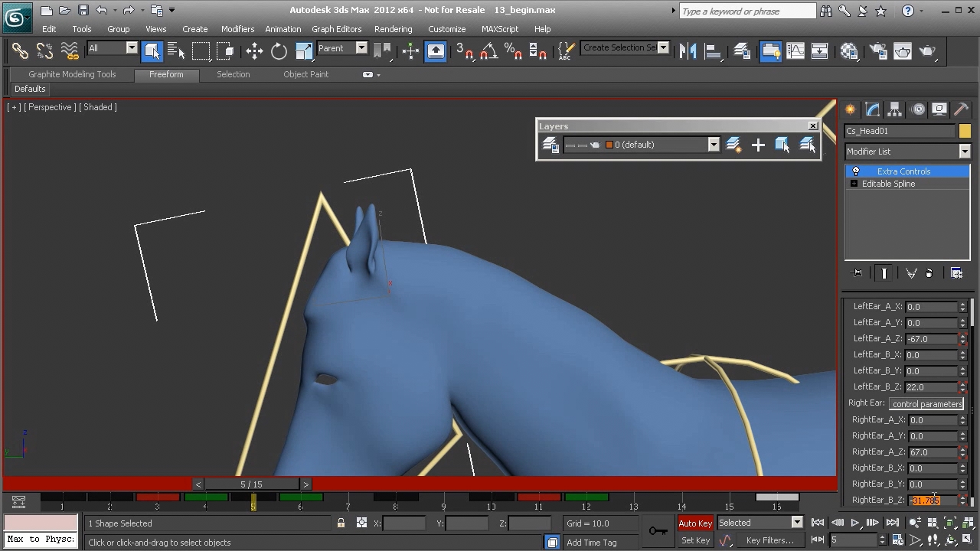The height and width of the screenshot is (551, 980).
Task: Switch to the Object Paint tab
Action: [x=305, y=74]
